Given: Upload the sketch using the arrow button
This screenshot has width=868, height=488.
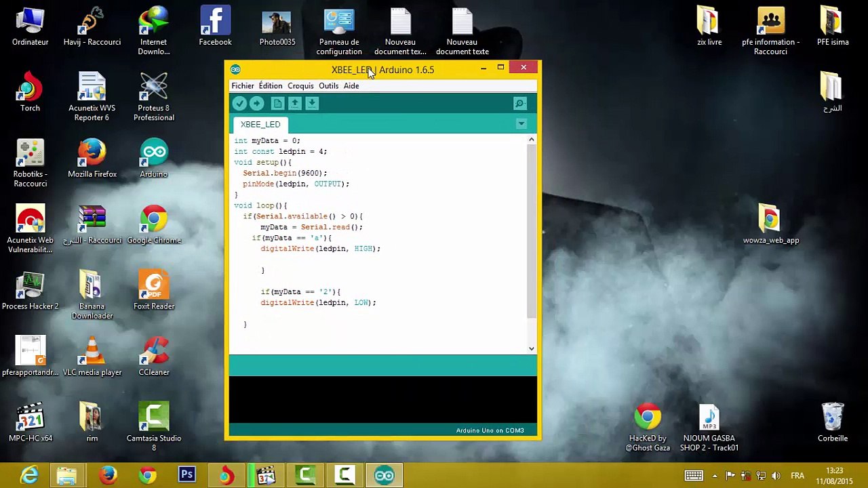Looking at the screenshot, I should coord(256,103).
